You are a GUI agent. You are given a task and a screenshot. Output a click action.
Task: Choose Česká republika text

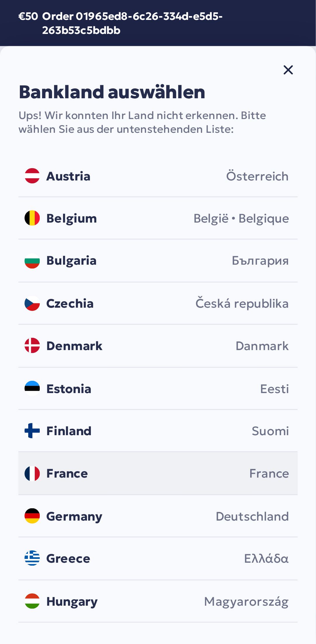click(x=242, y=304)
